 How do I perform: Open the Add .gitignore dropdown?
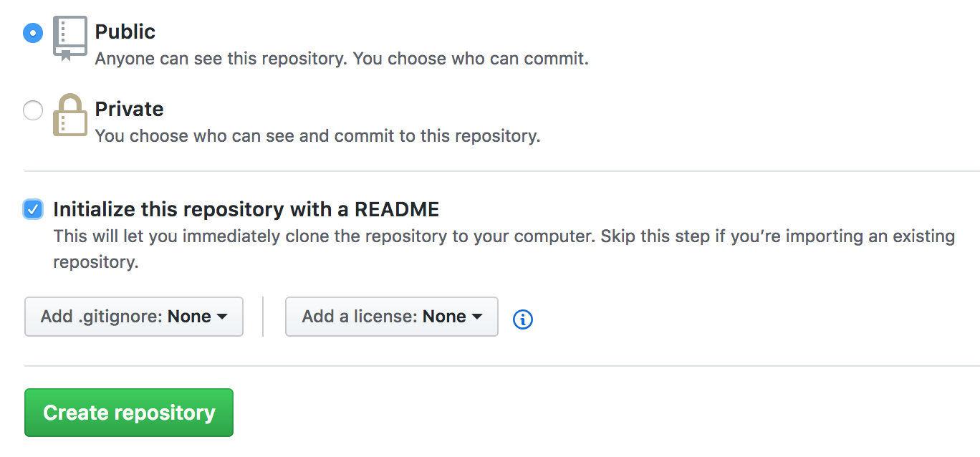[x=134, y=317]
